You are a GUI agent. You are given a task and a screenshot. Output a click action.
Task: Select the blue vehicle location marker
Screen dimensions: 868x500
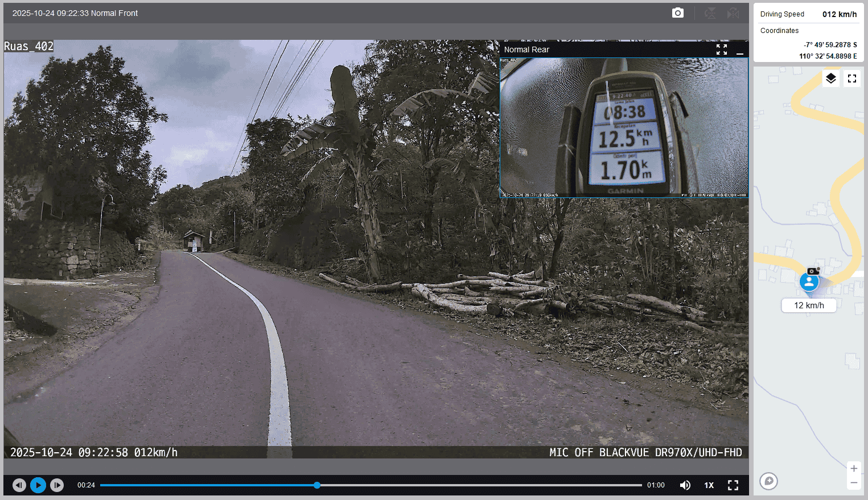coord(809,282)
